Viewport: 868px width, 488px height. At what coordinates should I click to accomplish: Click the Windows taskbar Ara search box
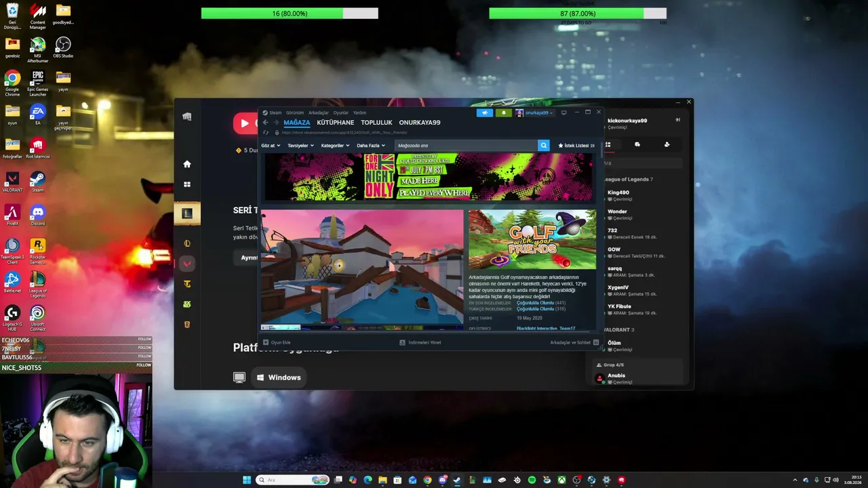tap(292, 480)
